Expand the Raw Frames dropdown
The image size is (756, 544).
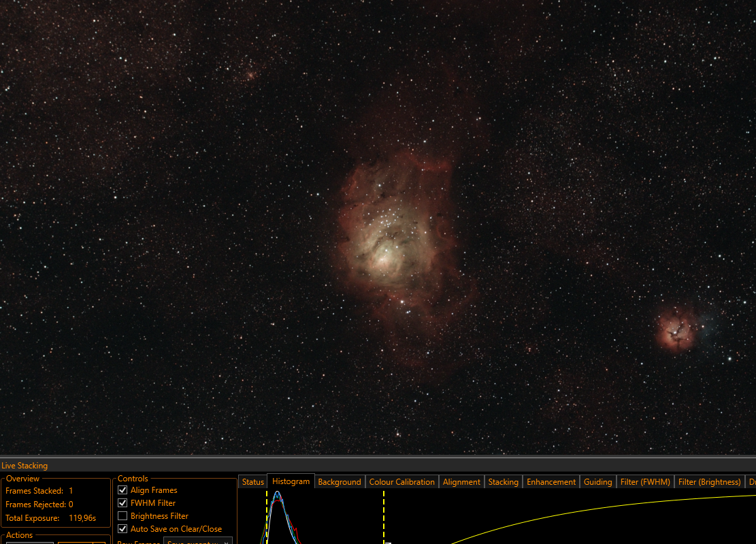[x=198, y=541]
